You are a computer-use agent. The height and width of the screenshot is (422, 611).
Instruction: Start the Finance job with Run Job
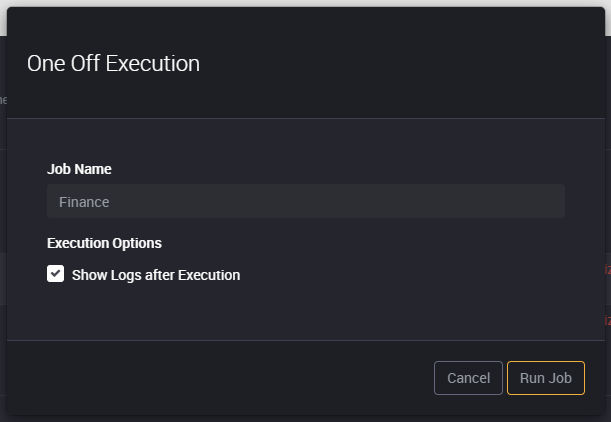pos(546,378)
